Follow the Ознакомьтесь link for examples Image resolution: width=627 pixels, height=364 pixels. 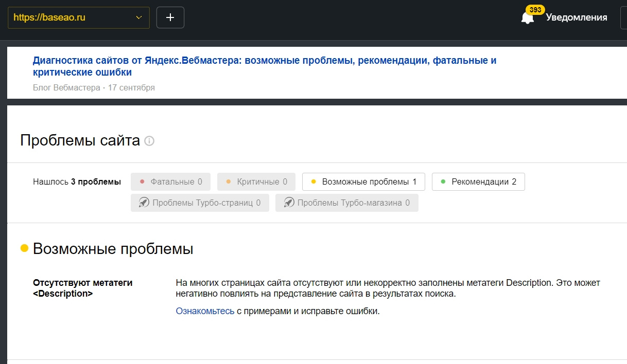click(x=205, y=311)
